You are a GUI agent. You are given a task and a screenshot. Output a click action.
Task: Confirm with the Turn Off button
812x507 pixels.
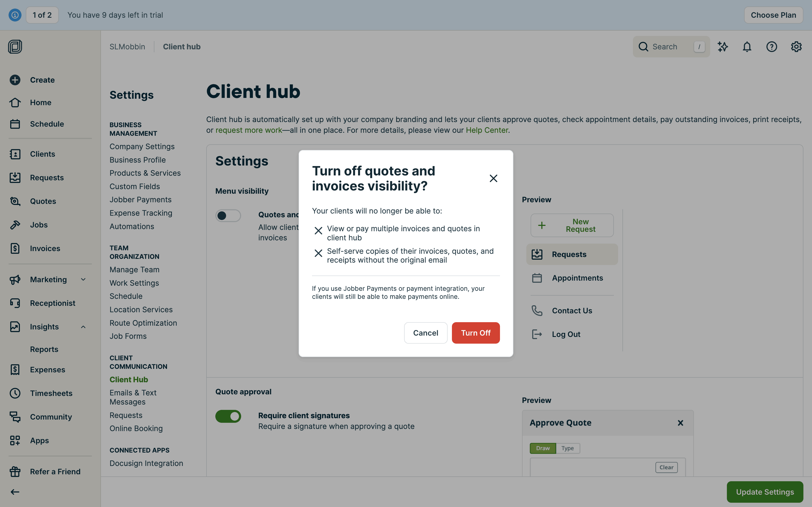click(x=476, y=333)
